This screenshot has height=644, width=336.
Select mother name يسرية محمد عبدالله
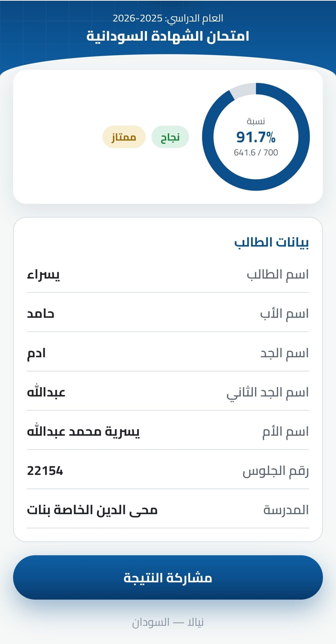click(x=83, y=431)
